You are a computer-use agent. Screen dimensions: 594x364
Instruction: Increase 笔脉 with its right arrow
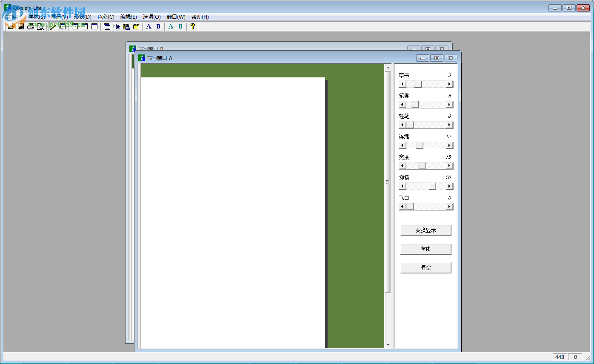[x=450, y=105]
